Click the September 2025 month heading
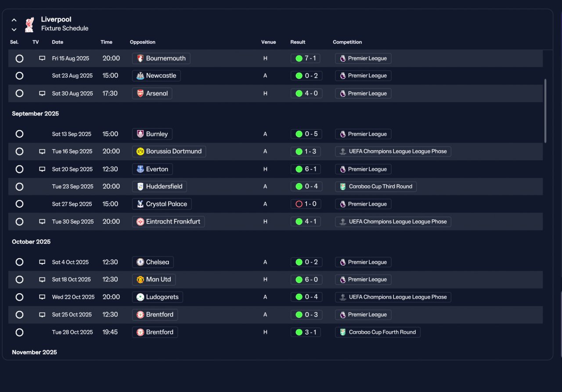562x392 pixels. [x=35, y=114]
